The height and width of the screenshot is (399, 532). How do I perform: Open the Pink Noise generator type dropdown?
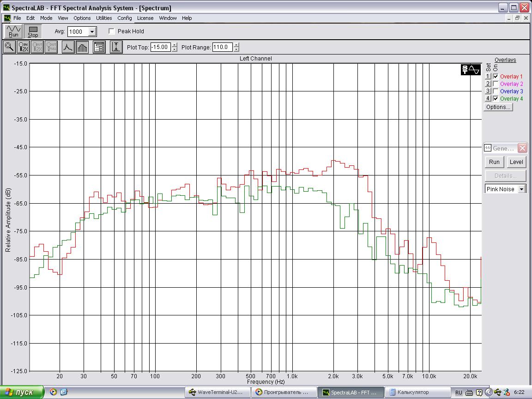pos(522,189)
